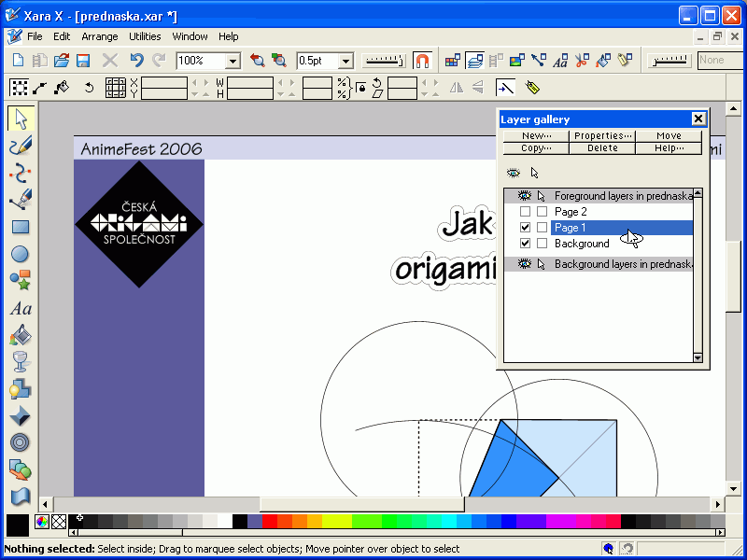747x560 pixels.
Task: Show Page 2 layer via visible checkbox
Action: click(x=525, y=212)
